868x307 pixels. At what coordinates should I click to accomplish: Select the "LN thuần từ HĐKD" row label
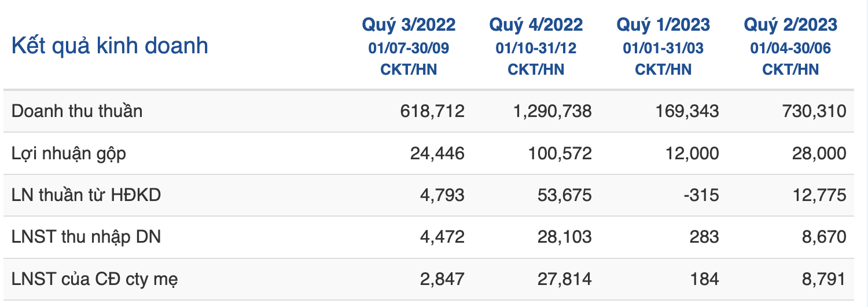[86, 195]
